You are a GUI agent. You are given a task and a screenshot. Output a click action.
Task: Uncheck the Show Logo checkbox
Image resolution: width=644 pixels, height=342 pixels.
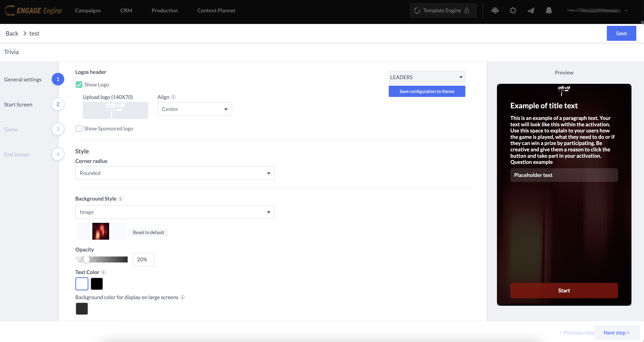(x=79, y=85)
